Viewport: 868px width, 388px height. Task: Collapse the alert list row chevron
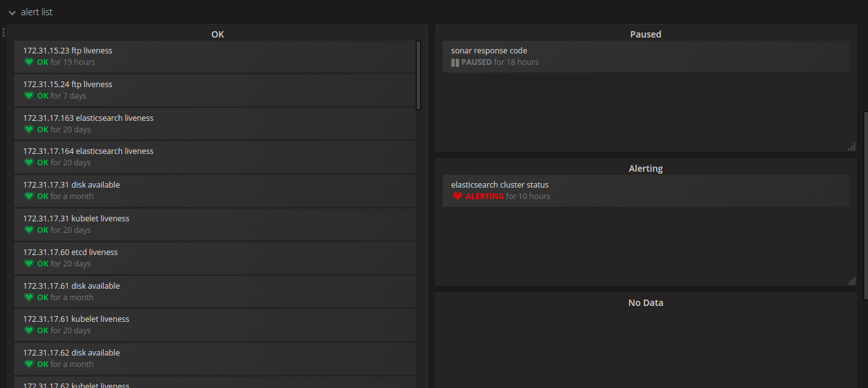point(12,13)
